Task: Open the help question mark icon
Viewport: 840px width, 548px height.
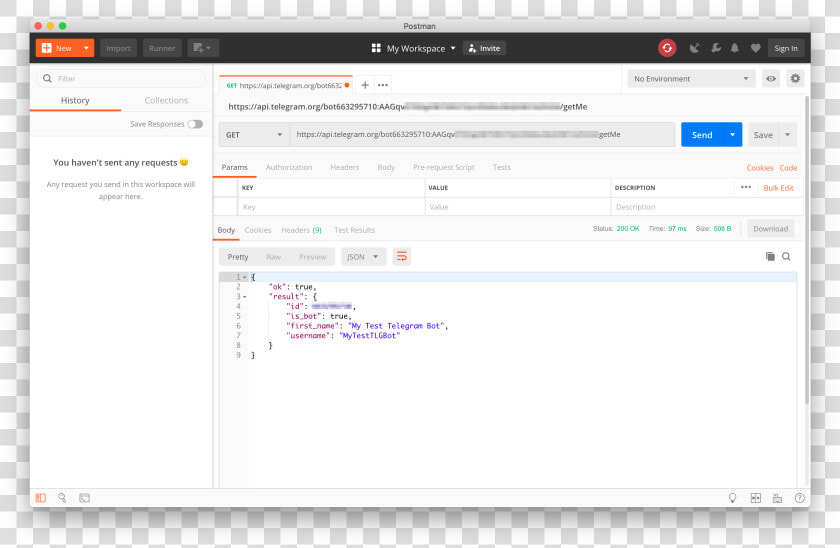Action: tap(799, 498)
